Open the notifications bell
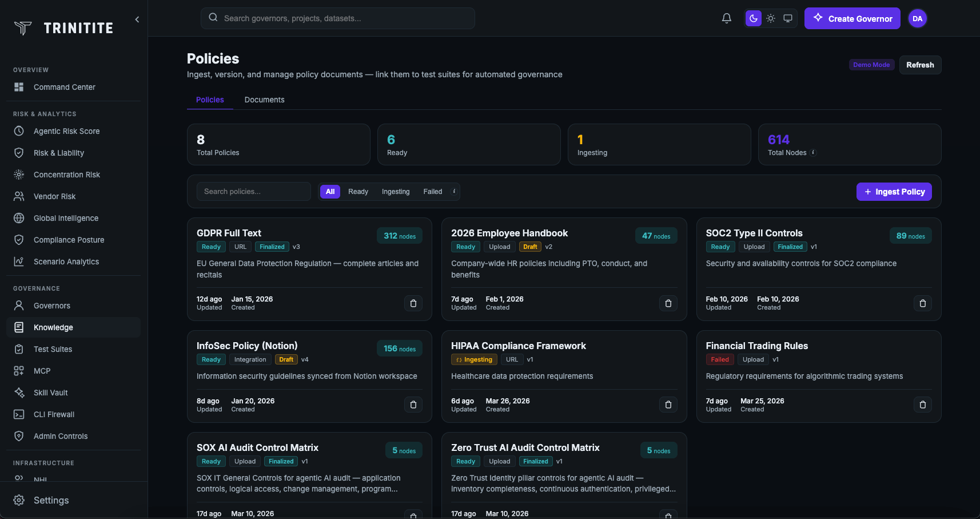The image size is (980, 519). coord(726,18)
